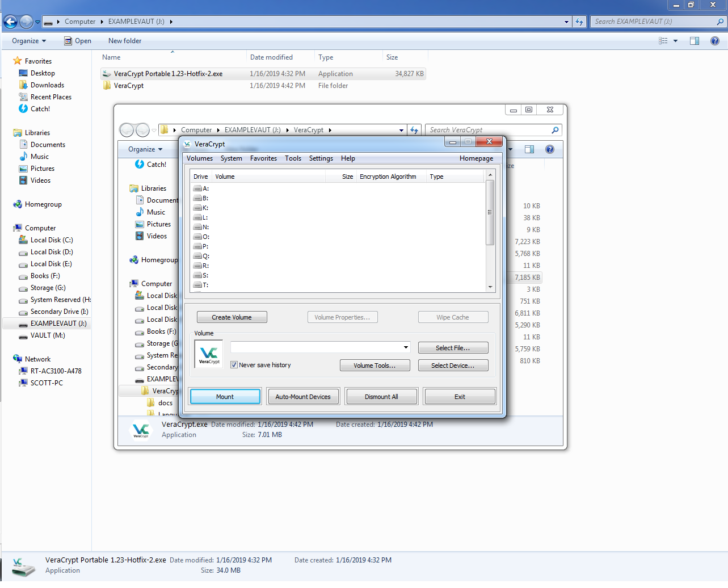Exit VeraCrypt with the Exit button
This screenshot has width=728, height=588.
(460, 397)
